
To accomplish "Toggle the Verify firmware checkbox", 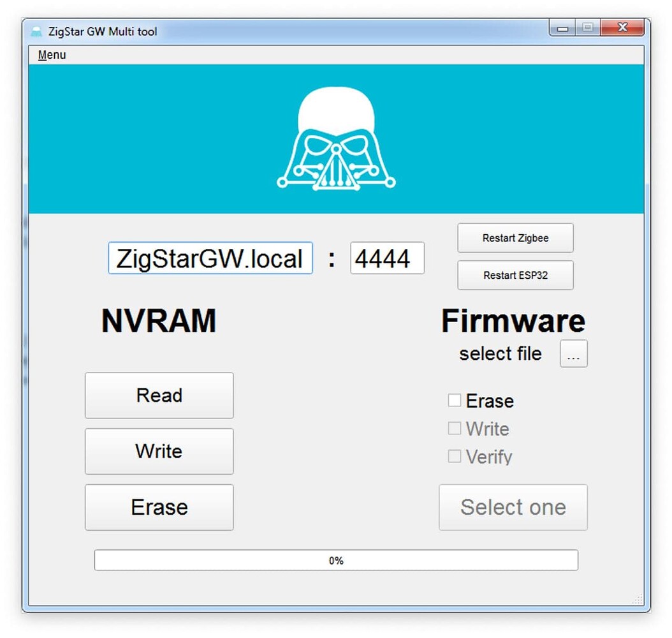I will [455, 456].
